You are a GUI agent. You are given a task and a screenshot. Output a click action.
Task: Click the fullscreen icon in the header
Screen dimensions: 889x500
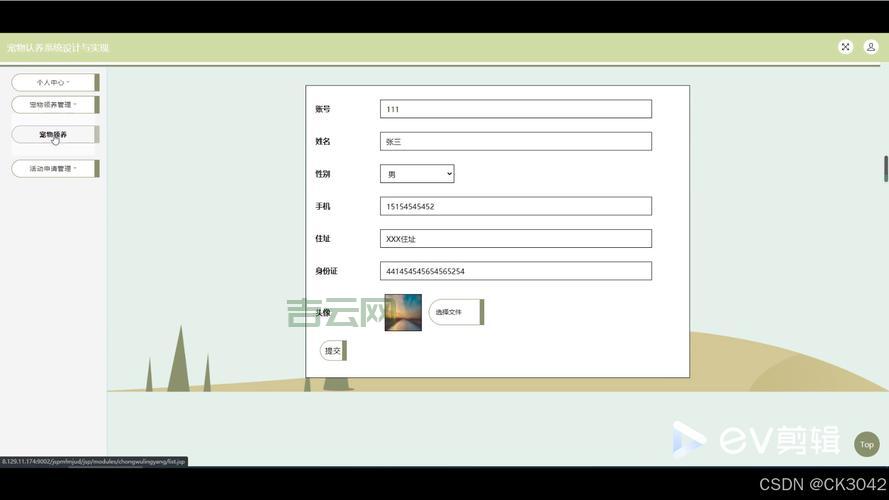point(845,47)
